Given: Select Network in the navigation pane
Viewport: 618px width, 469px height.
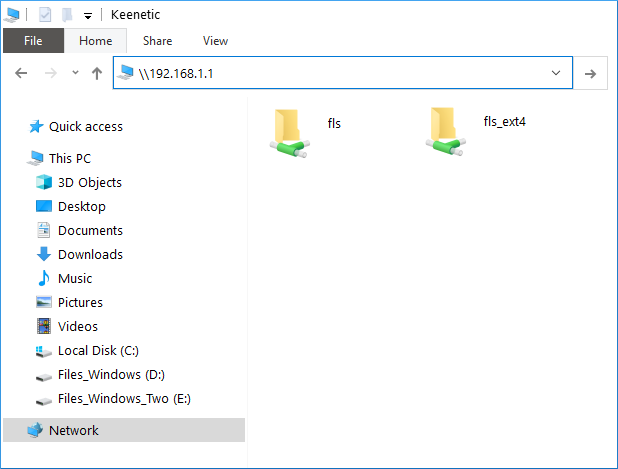Looking at the screenshot, I should click(x=73, y=430).
